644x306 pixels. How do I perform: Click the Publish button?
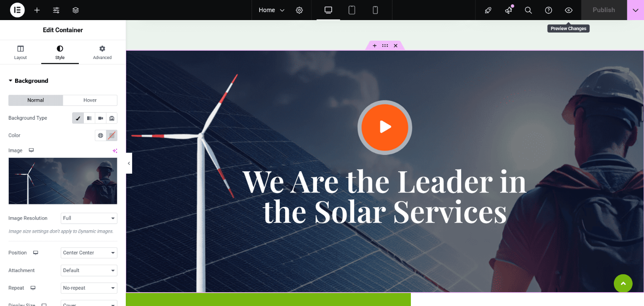(x=604, y=10)
